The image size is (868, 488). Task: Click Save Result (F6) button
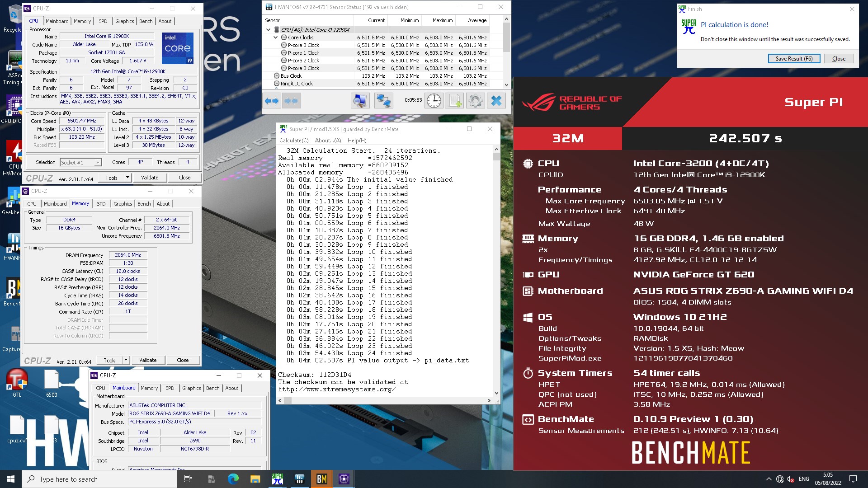point(794,59)
